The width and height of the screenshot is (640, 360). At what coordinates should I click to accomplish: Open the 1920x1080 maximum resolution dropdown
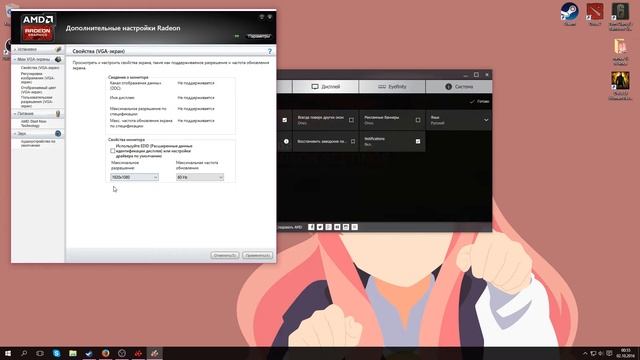pos(134,177)
